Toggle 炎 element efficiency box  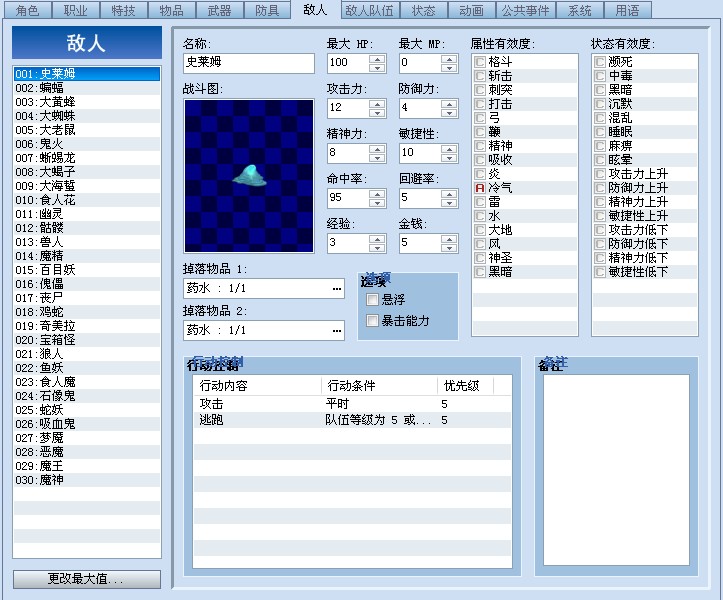[x=480, y=174]
